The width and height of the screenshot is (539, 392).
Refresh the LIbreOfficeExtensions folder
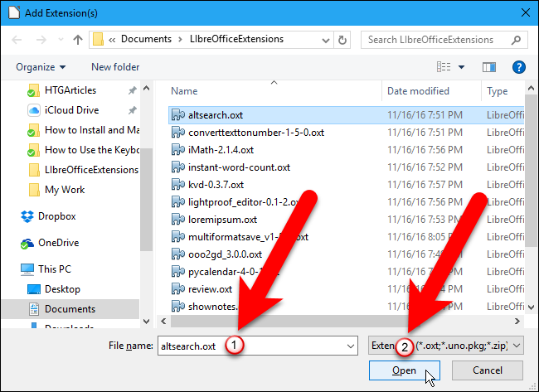342,40
